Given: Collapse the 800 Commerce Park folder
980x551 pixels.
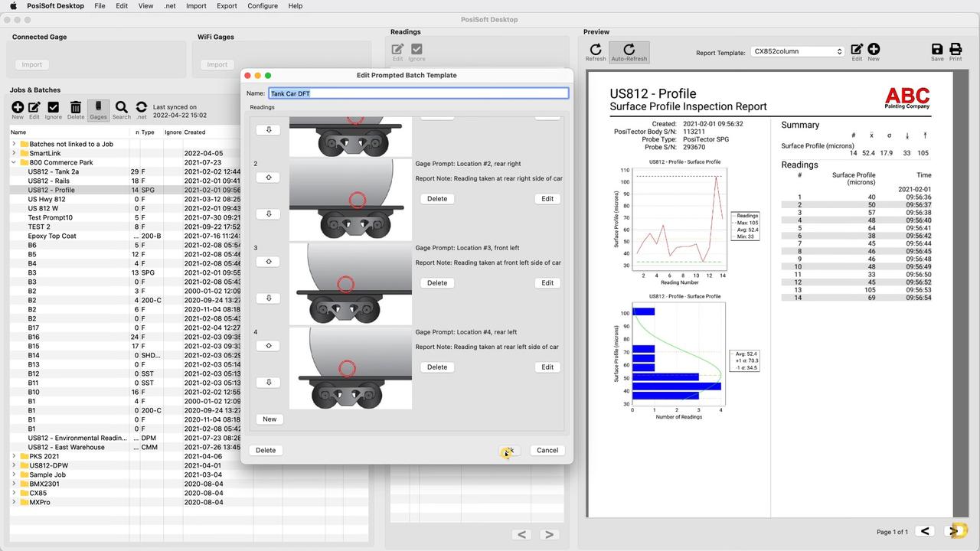Looking at the screenshot, I should (x=14, y=162).
